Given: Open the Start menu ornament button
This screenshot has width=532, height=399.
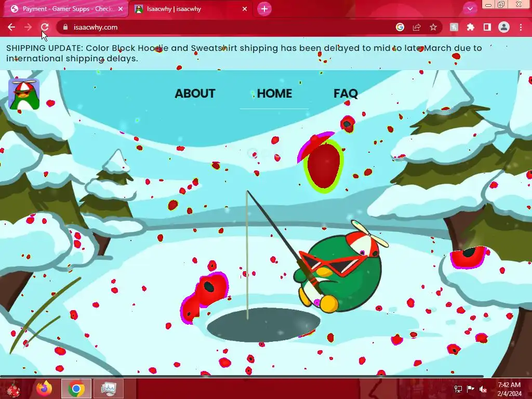Looking at the screenshot, I should (x=14, y=389).
